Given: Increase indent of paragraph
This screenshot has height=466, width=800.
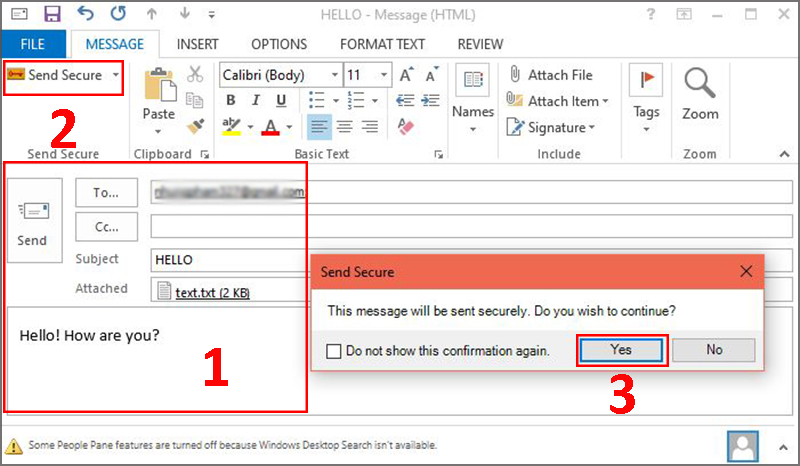Looking at the screenshot, I should pos(430,100).
